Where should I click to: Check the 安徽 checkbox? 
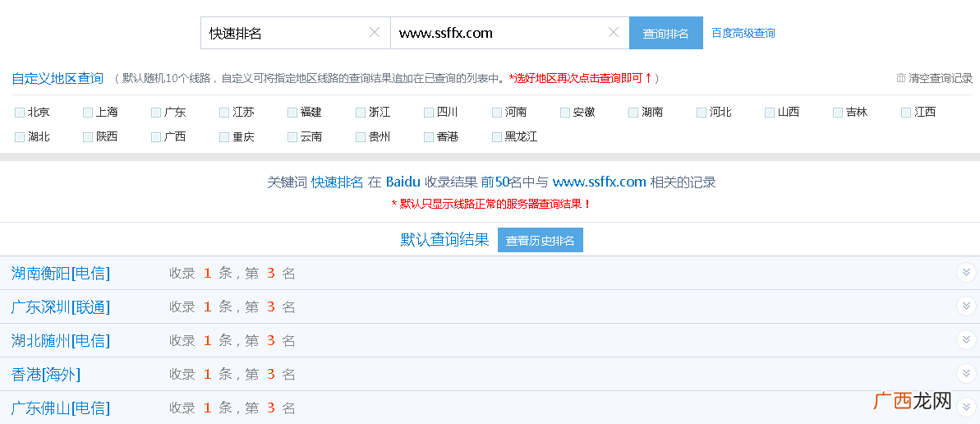(x=565, y=113)
